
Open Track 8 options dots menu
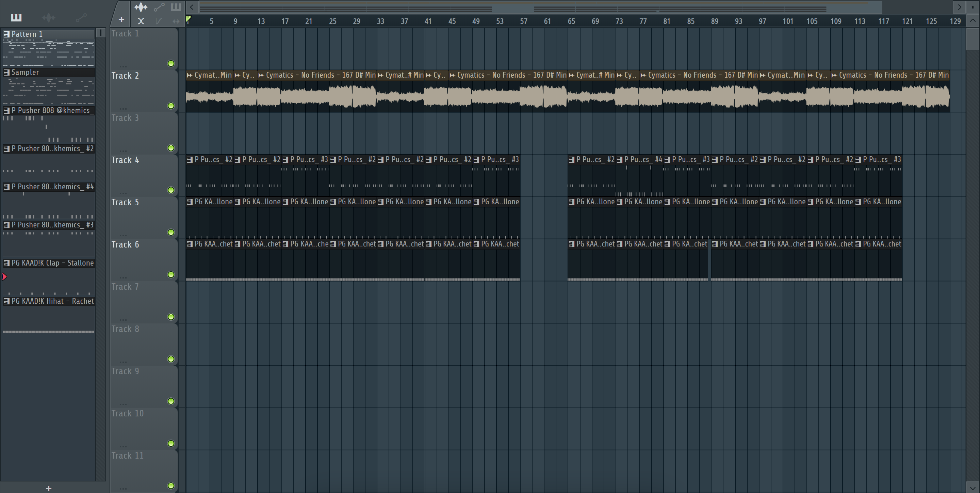(x=123, y=362)
